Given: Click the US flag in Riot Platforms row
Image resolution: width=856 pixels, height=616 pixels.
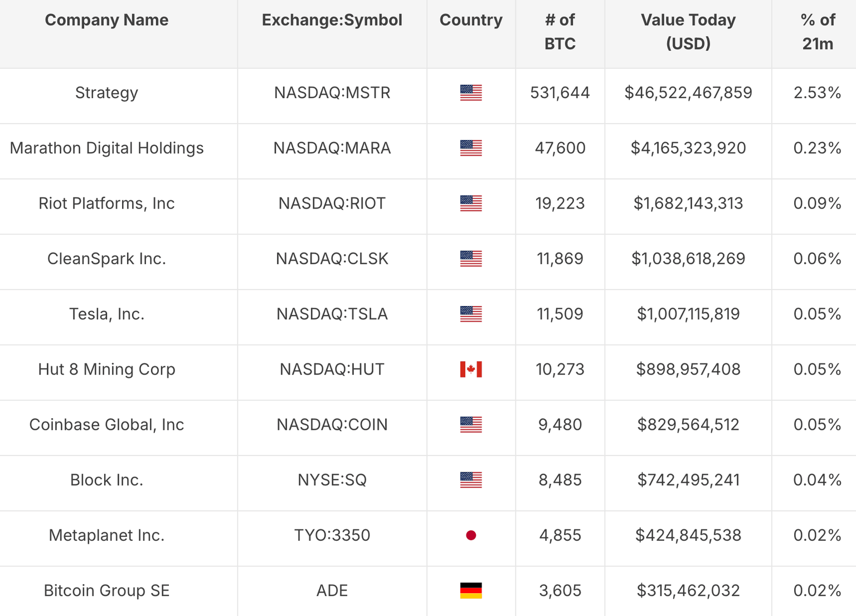Looking at the screenshot, I should 471,203.
